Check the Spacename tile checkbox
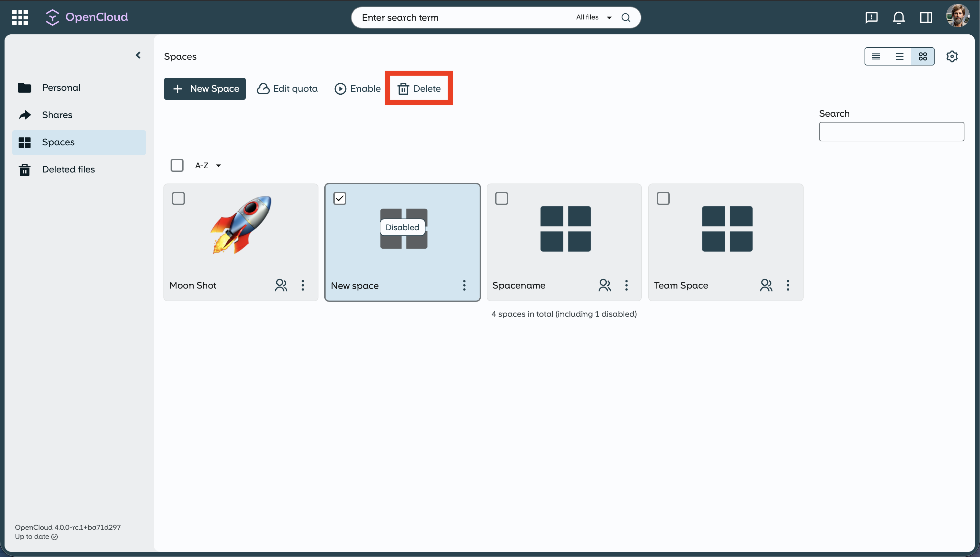The height and width of the screenshot is (557, 980). click(x=501, y=198)
